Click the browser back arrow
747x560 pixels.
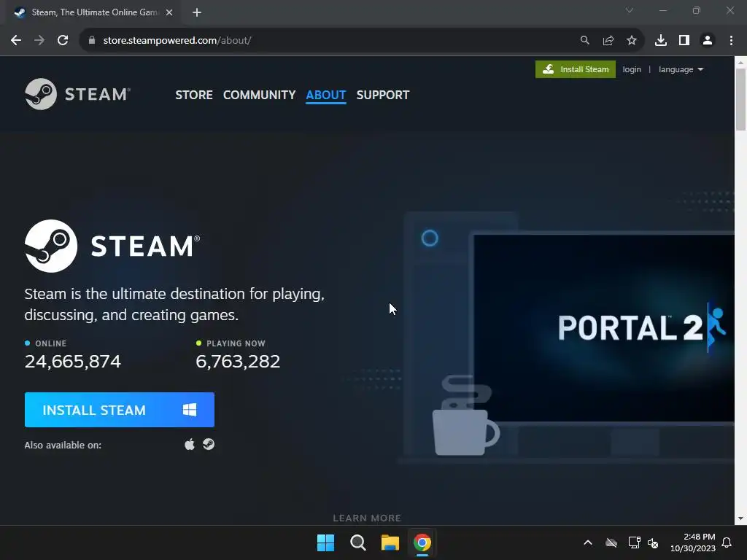tap(16, 41)
